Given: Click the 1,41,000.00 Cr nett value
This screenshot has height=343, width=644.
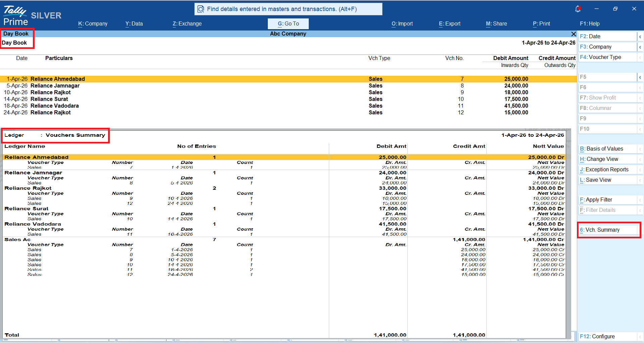Looking at the screenshot, I should [x=544, y=239].
